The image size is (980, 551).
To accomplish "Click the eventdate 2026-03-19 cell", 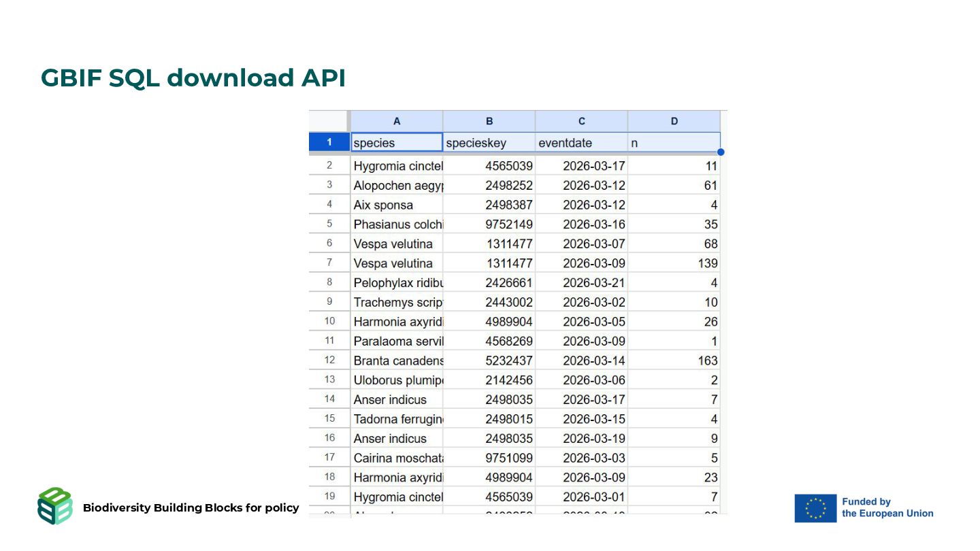I will coord(582,438).
